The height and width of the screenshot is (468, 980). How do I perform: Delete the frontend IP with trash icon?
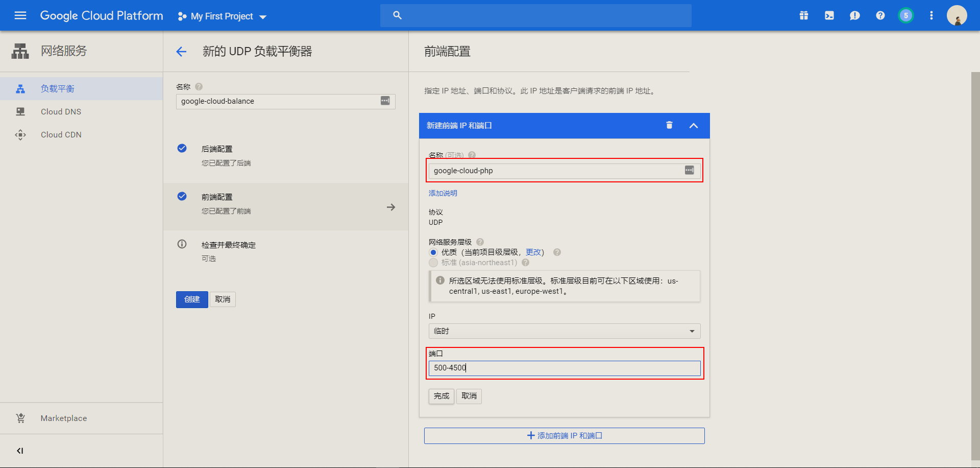point(669,125)
